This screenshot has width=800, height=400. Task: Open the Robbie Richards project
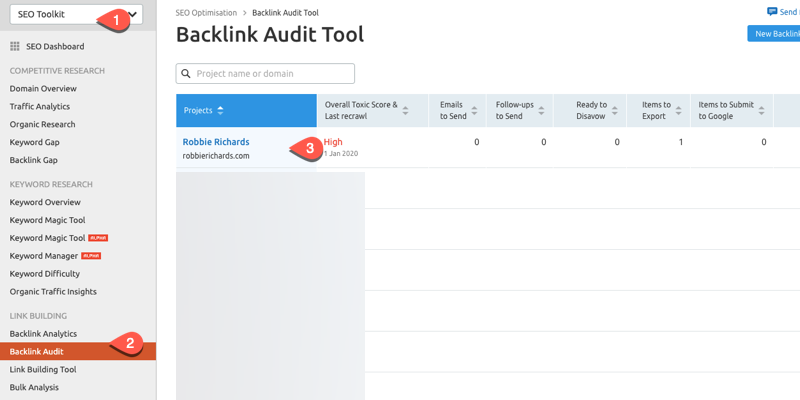tap(216, 142)
